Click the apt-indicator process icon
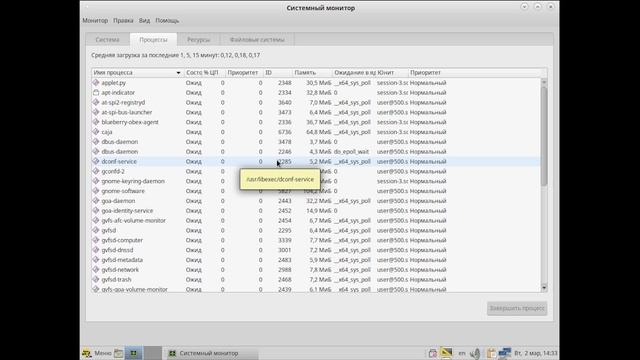The image size is (640, 360). [96, 93]
